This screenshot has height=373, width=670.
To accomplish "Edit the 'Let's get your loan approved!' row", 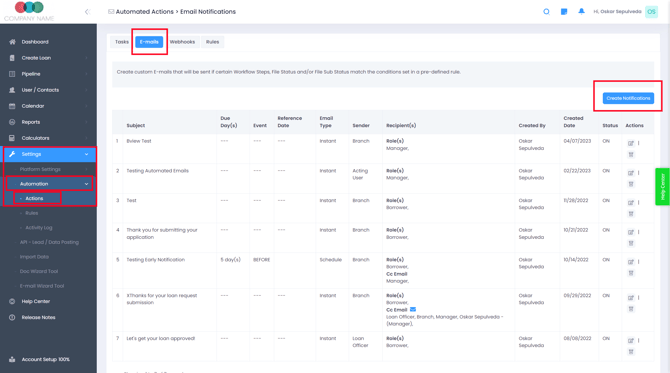I will pos(631,341).
